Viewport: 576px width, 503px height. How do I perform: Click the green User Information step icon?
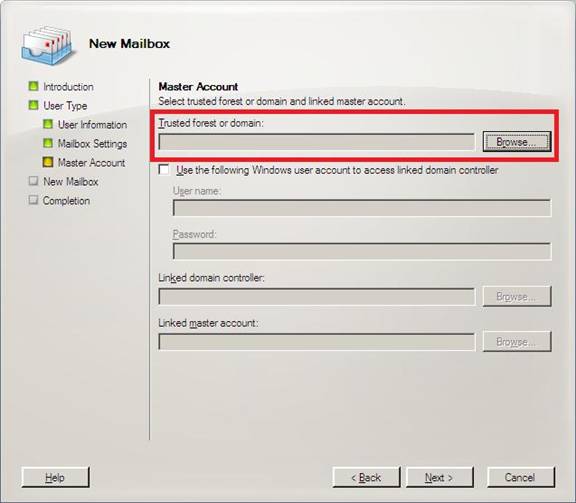[48, 124]
